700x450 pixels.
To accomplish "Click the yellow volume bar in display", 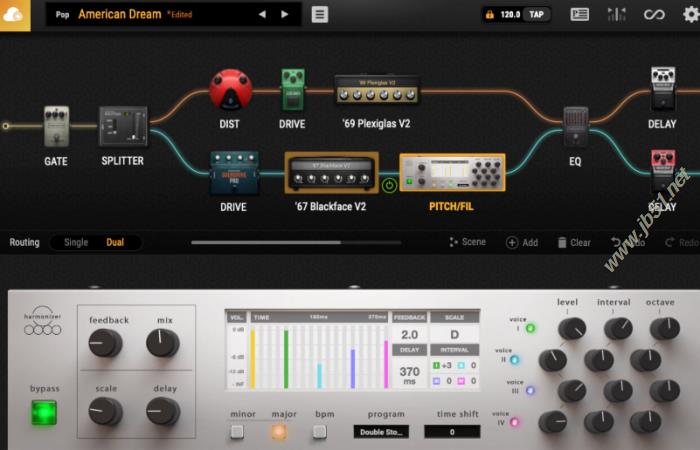I will click(253, 359).
